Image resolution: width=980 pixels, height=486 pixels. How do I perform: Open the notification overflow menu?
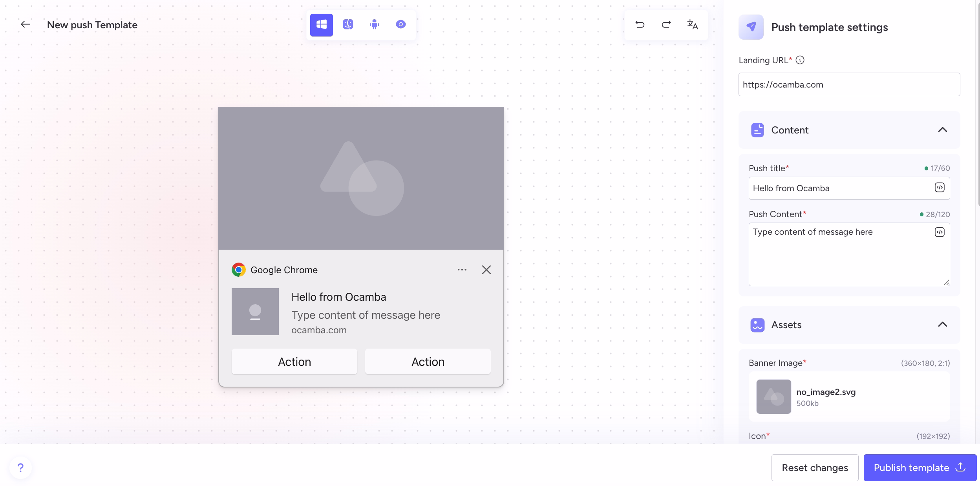(462, 270)
